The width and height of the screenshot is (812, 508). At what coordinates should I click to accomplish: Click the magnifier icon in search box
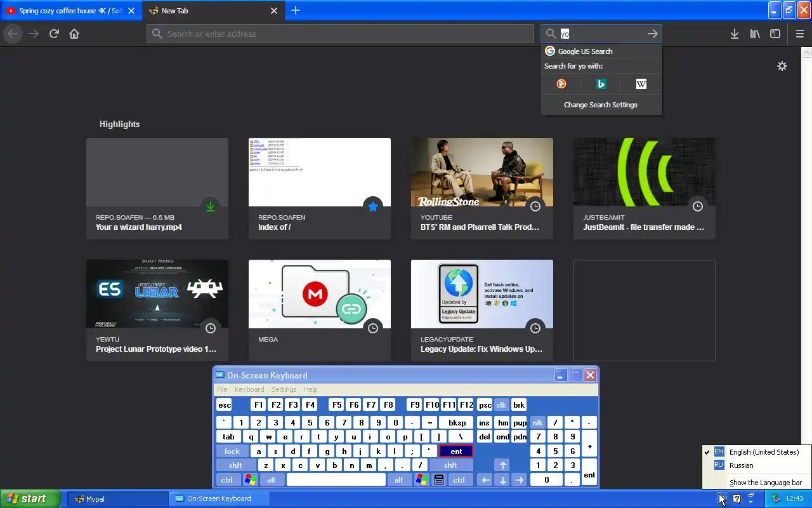[x=551, y=34]
